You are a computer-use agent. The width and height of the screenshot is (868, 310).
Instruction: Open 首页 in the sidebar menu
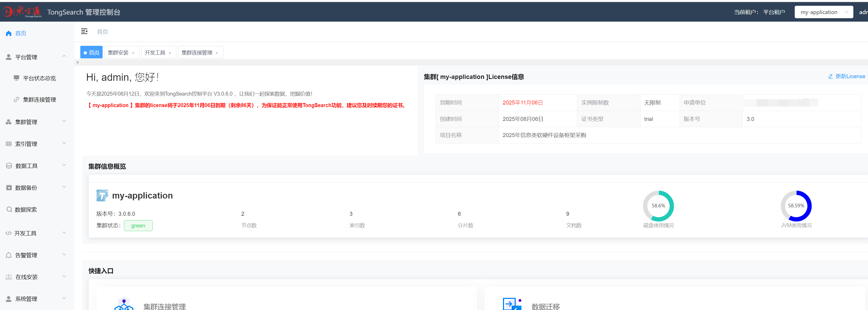pos(37,33)
